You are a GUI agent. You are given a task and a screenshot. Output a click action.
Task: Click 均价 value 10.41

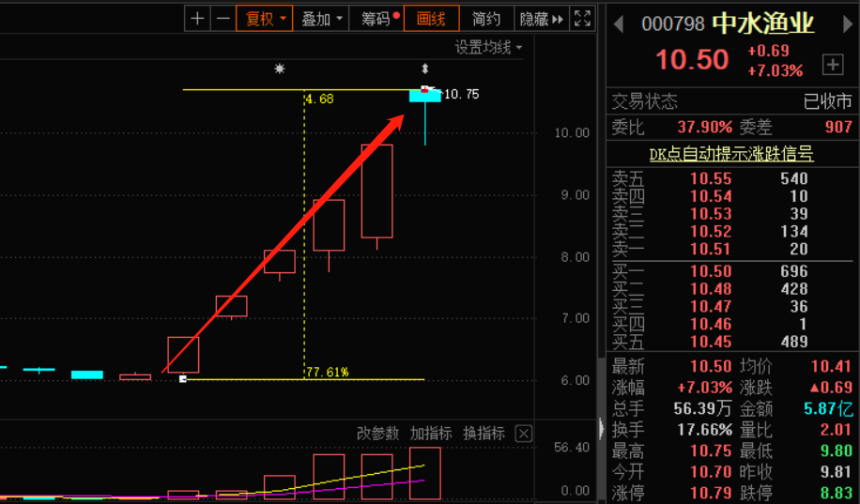coord(832,366)
